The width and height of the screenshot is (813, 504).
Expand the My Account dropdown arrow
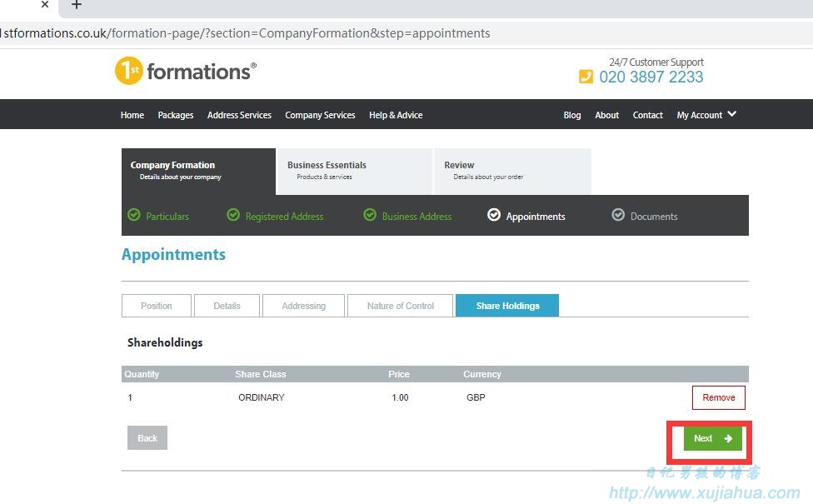[731, 114]
